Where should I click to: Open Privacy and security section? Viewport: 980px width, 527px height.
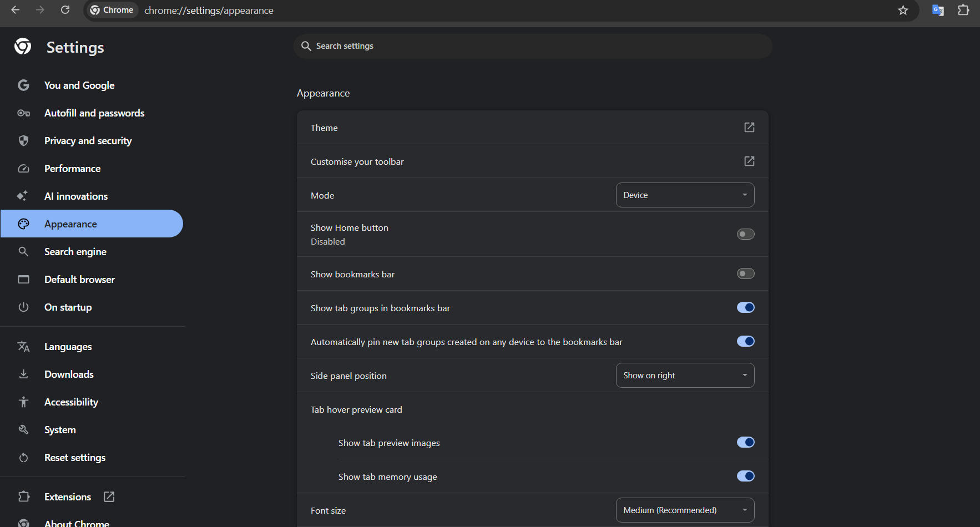88,141
